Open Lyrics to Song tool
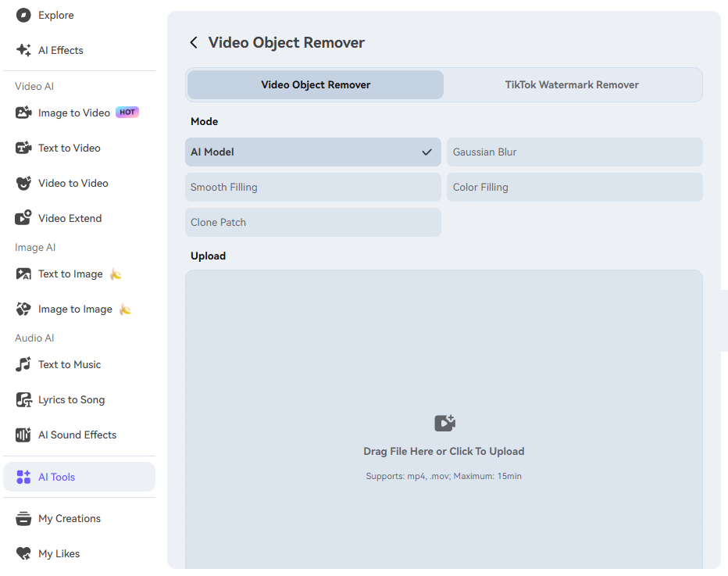The image size is (728, 576). (71, 399)
